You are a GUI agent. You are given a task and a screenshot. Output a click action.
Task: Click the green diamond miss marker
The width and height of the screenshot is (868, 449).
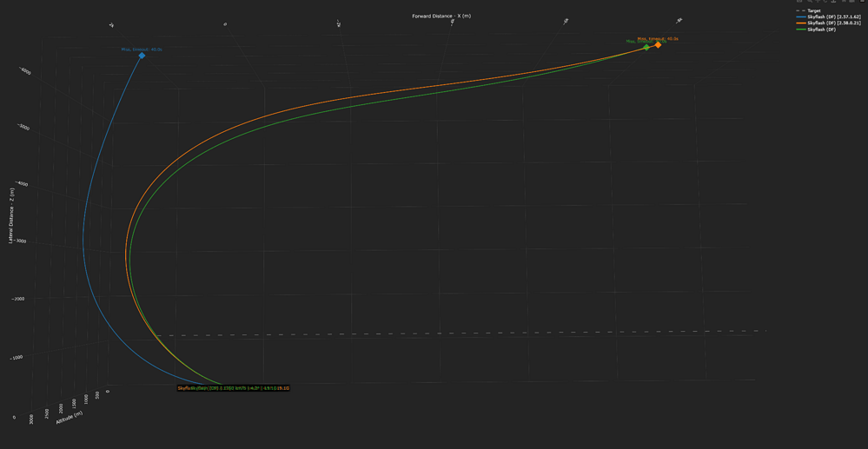(x=646, y=48)
